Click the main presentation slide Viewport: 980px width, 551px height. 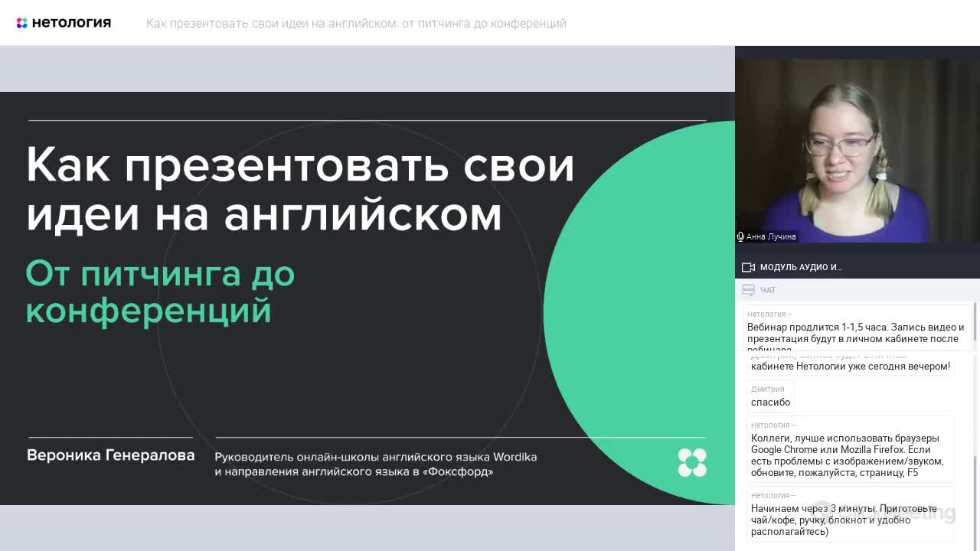[x=367, y=298]
